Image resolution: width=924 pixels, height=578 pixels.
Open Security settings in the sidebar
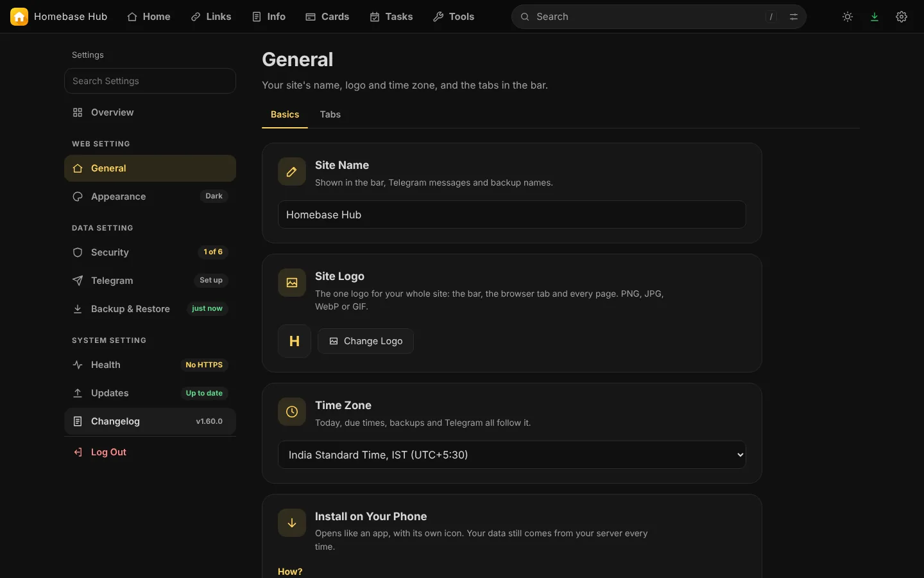(150, 252)
